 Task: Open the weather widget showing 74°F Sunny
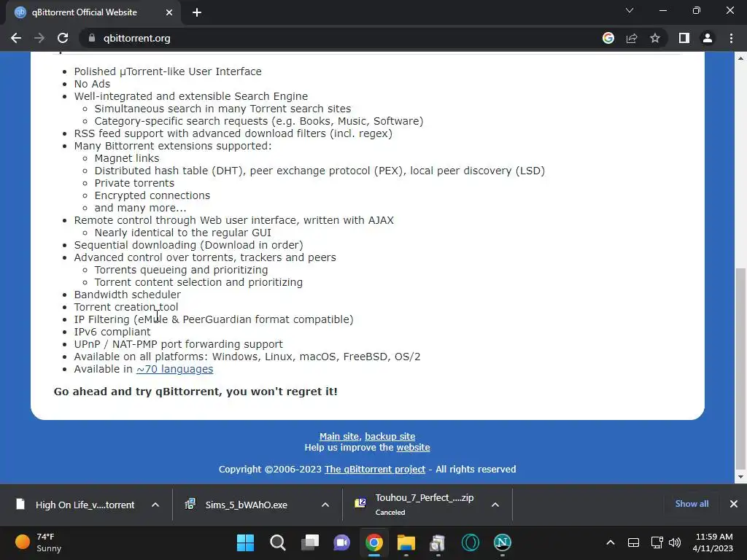[x=39, y=542]
